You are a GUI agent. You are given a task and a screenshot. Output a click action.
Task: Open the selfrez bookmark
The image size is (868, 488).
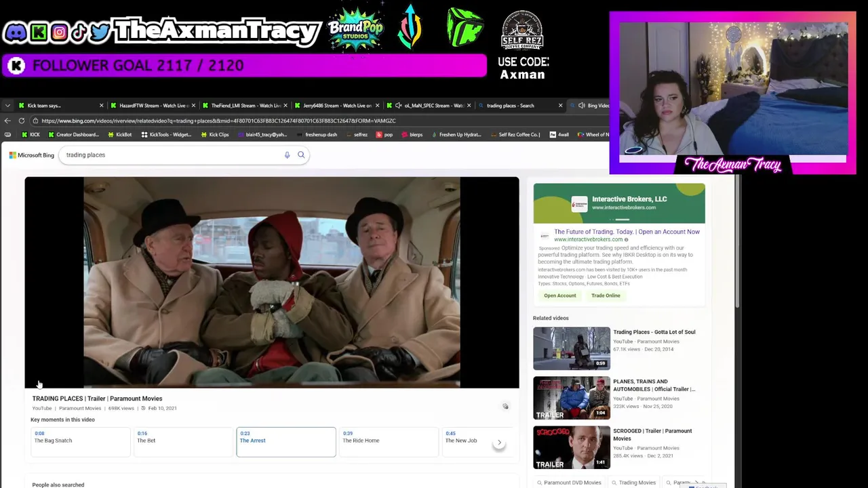point(357,135)
